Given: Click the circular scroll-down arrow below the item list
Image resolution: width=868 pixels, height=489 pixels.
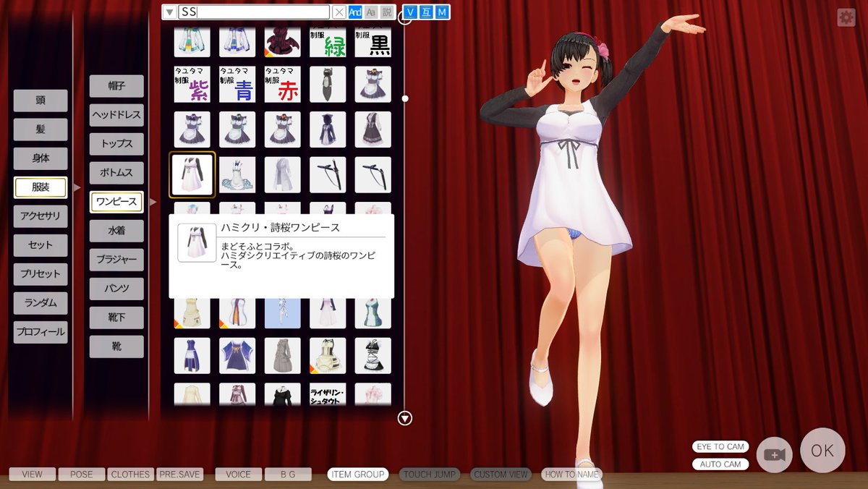Looking at the screenshot, I should point(404,417).
